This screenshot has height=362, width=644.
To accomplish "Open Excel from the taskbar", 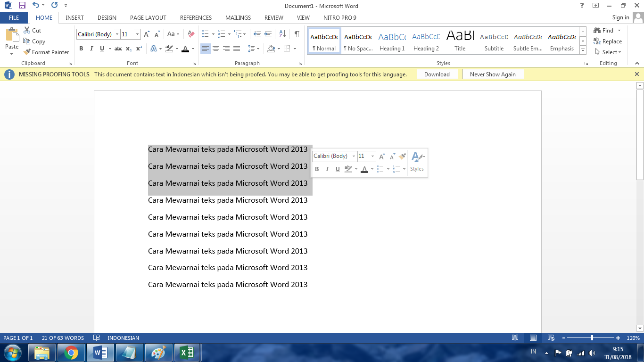I will point(187,353).
